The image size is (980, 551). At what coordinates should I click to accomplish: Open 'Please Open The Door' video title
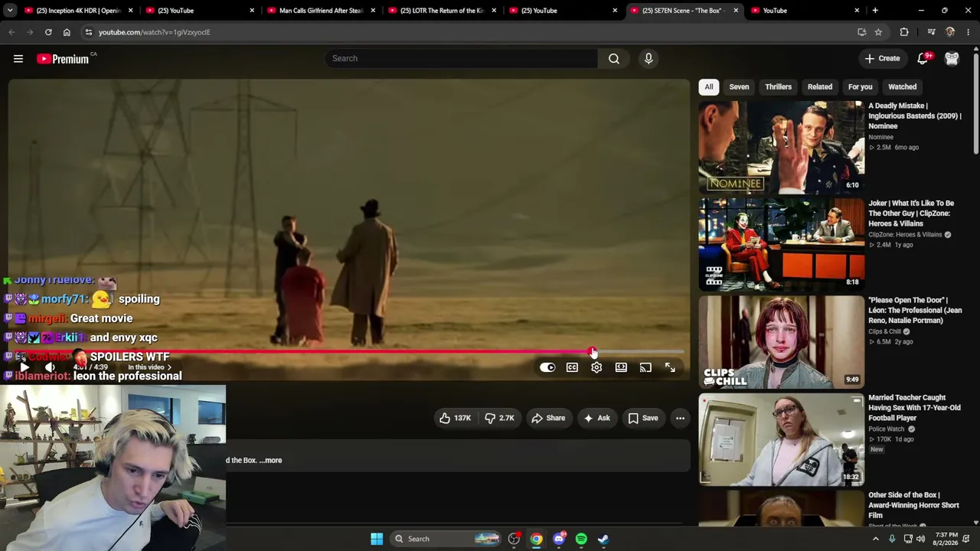(915, 310)
